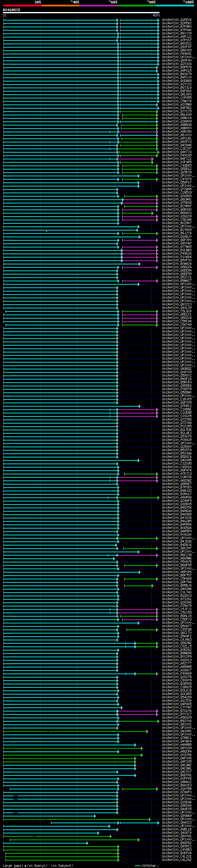The width and height of the screenshot is (197, 868).
Task: Click the 420 end position label
Action: click(x=155, y=15)
